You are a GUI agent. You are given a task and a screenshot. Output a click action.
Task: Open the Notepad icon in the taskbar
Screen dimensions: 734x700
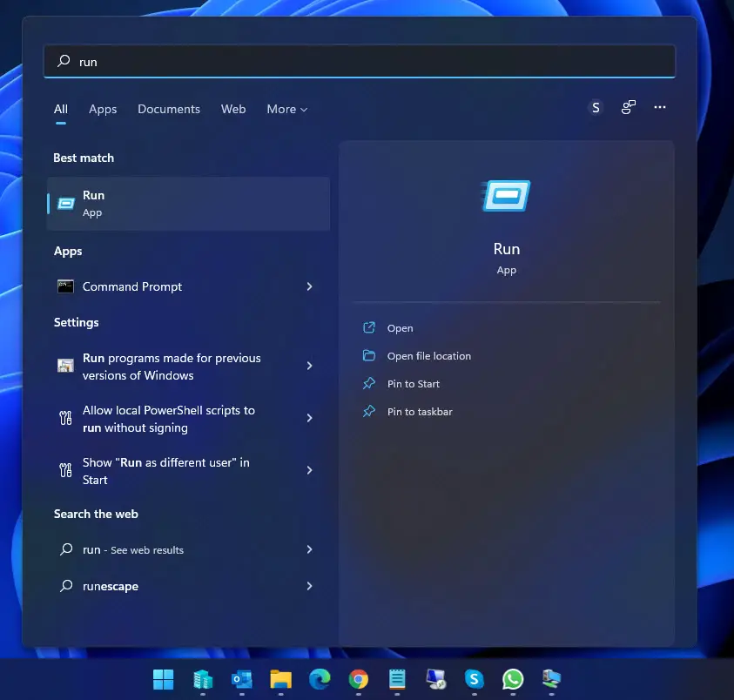pos(397,679)
